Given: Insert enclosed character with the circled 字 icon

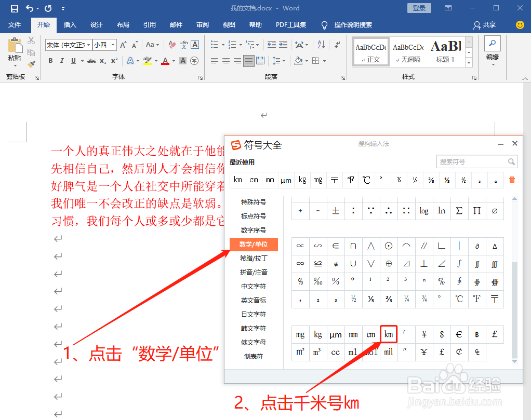Looking at the screenshot, I should 194,61.
